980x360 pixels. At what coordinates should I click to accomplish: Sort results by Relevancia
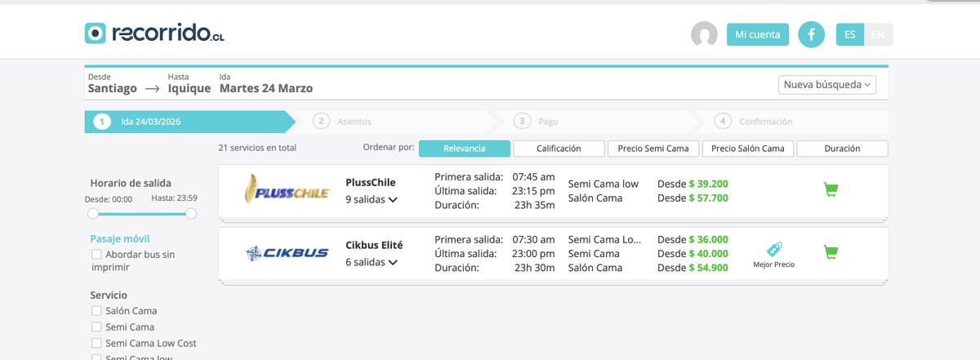[x=465, y=149]
